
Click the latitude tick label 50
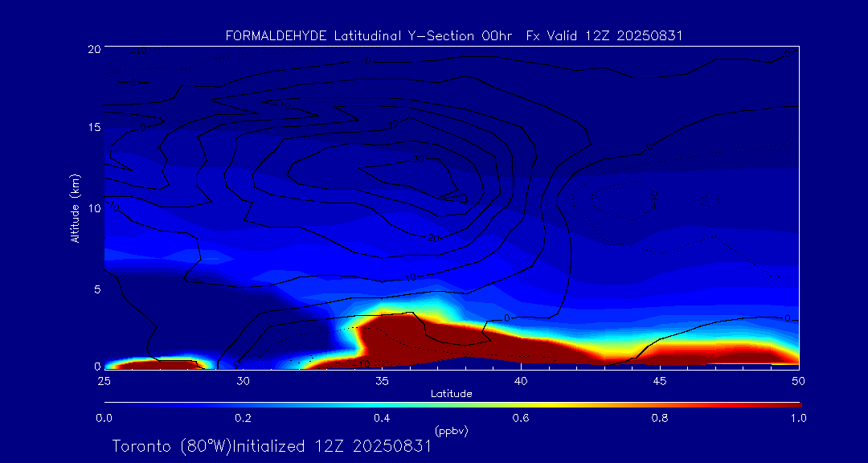pos(799,381)
